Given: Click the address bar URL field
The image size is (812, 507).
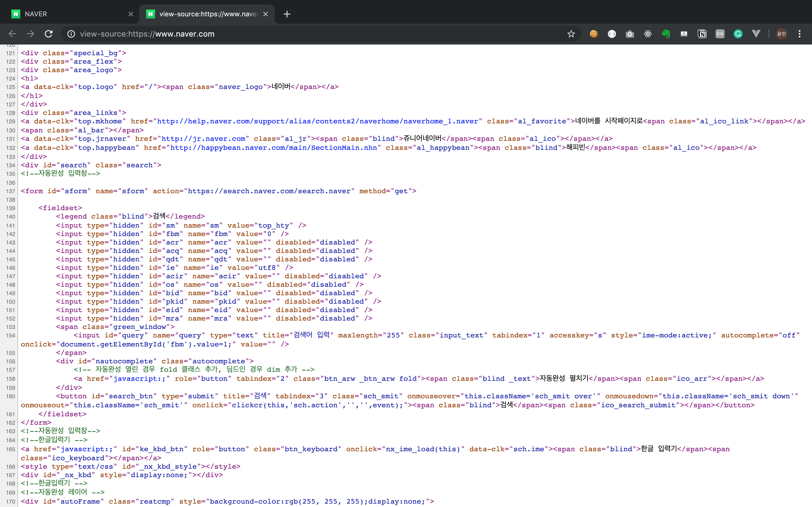Looking at the screenshot, I should 302,34.
